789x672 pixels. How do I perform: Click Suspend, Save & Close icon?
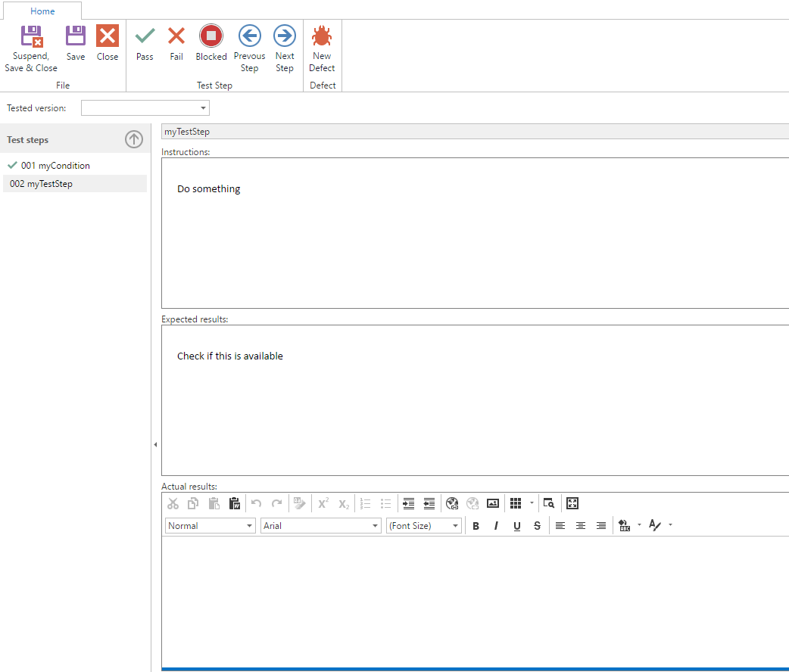pos(31,36)
